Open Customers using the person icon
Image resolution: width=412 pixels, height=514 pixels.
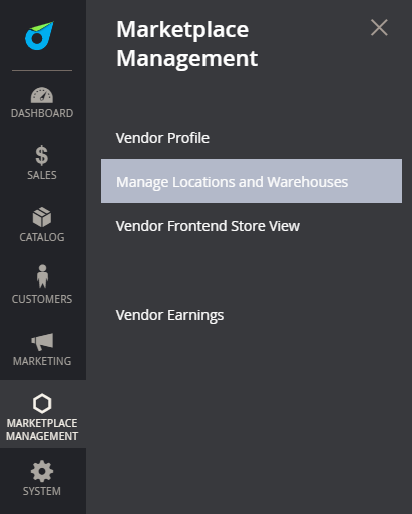[42, 276]
